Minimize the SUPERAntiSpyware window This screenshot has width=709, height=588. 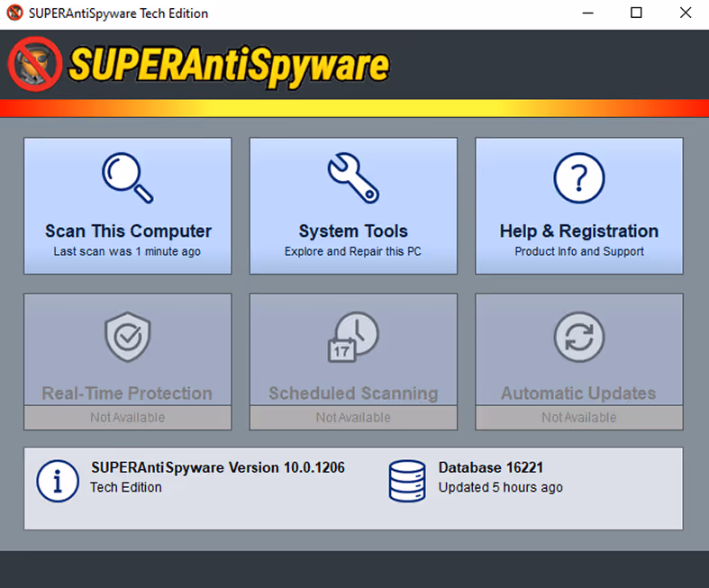(587, 14)
